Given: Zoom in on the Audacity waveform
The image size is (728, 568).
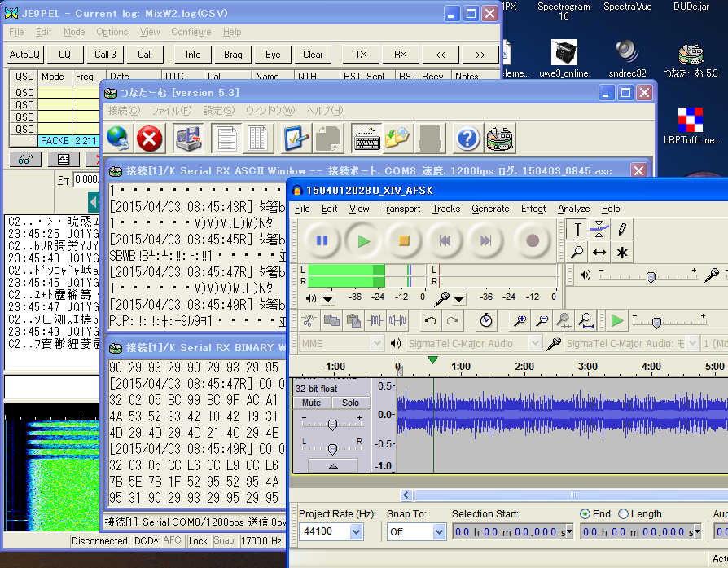Looking at the screenshot, I should pos(520,320).
